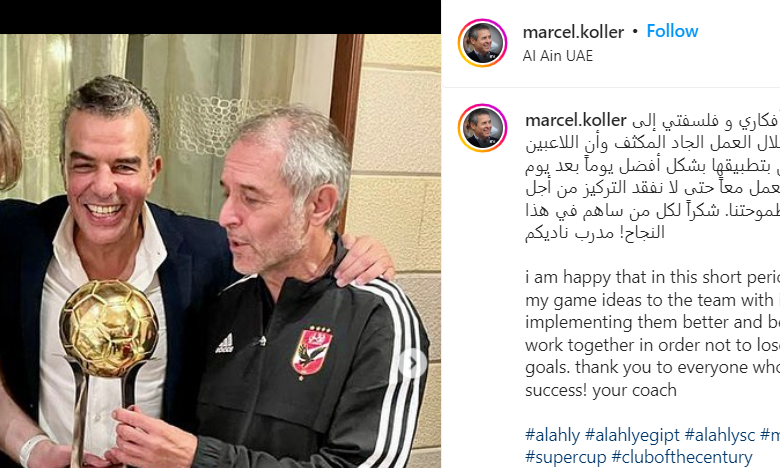
Task: Open the #alahlysc hashtag
Action: [719, 435]
